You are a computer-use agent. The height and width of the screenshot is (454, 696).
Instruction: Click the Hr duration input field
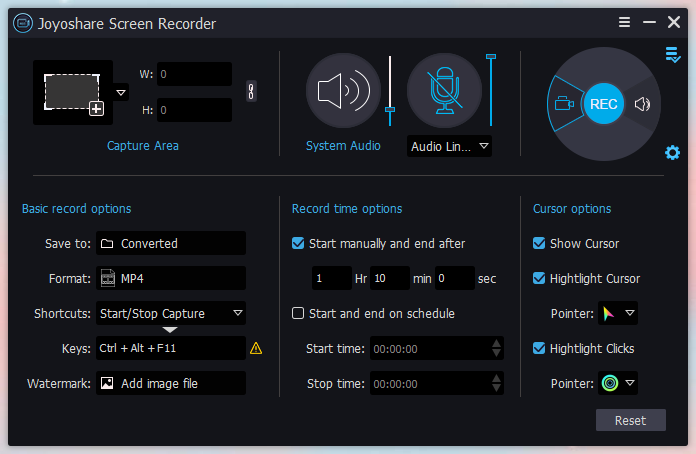(x=332, y=278)
